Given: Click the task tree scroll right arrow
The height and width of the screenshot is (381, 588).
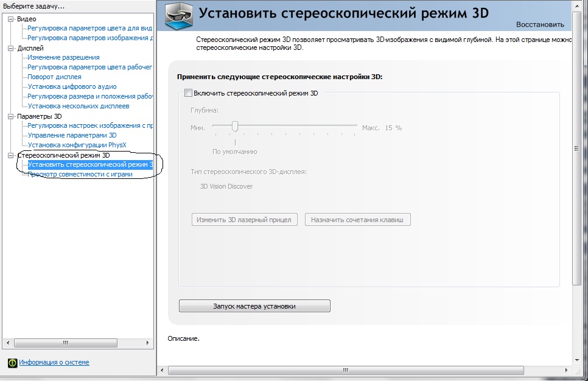Looking at the screenshot, I should coord(147,343).
